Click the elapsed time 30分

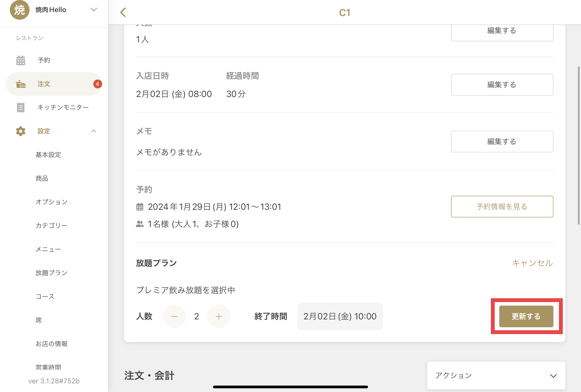[x=236, y=94]
